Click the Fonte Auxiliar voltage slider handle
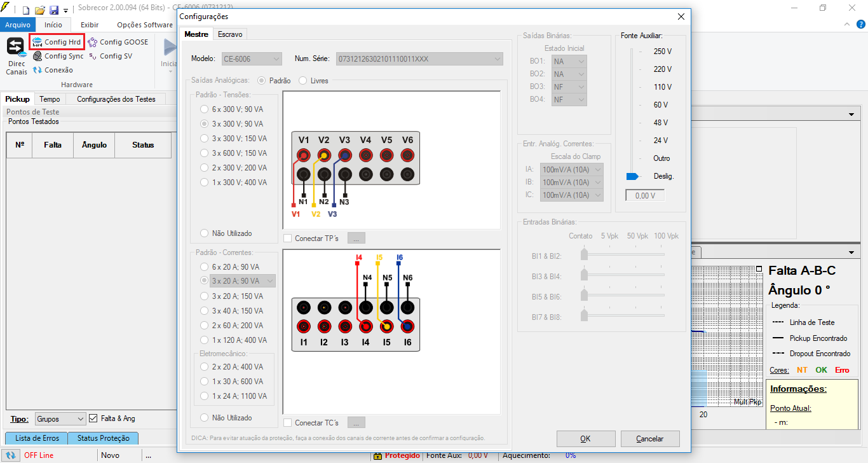Image resolution: width=868 pixels, height=463 pixels. point(632,176)
